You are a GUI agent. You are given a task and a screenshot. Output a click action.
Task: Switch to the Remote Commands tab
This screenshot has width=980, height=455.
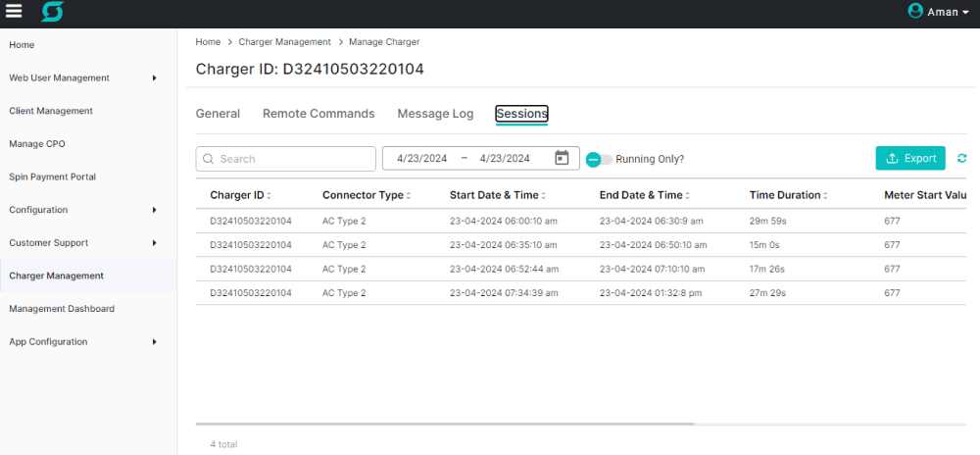(318, 114)
